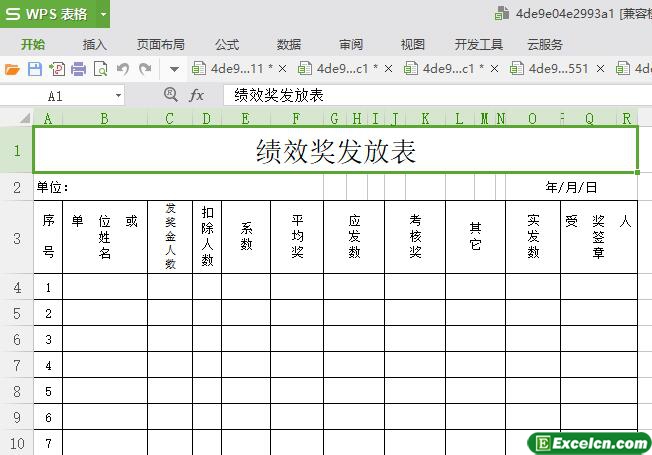The image size is (652, 455).
Task: Select column F header
Action: pos(296,119)
